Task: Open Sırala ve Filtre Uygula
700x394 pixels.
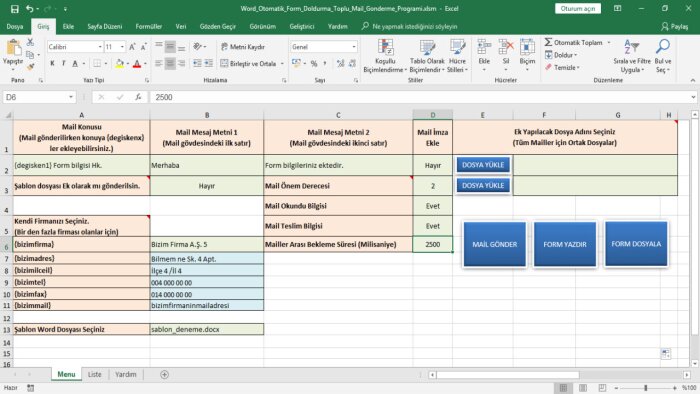Action: [x=632, y=56]
